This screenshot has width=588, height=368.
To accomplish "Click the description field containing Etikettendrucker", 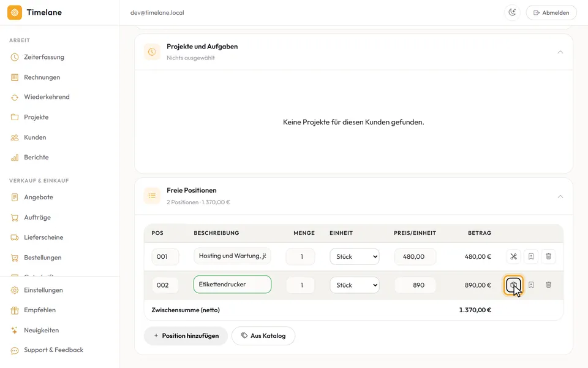I will tap(233, 284).
